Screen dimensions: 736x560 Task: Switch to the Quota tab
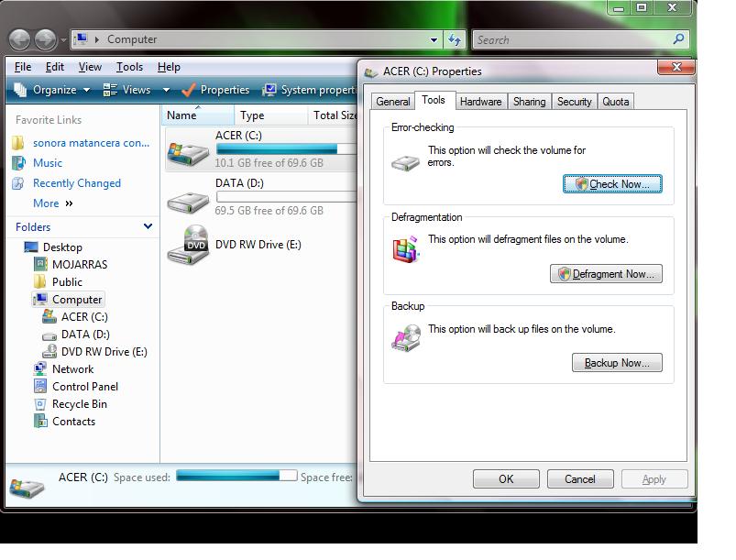pyautogui.click(x=615, y=102)
